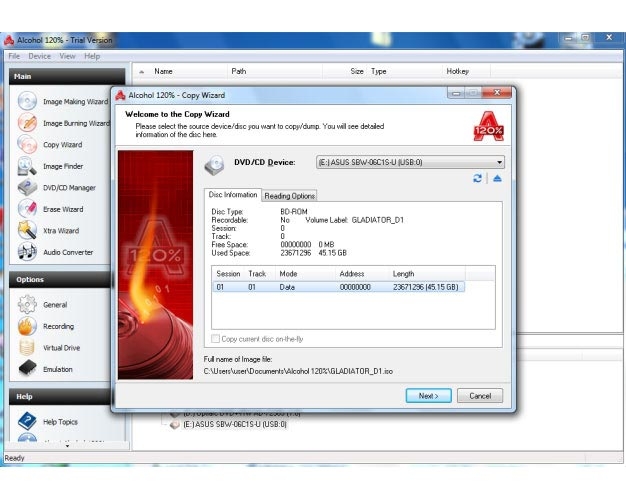Collapse the Main panel header
Screen dimensions: 626x500
(x=67, y=76)
